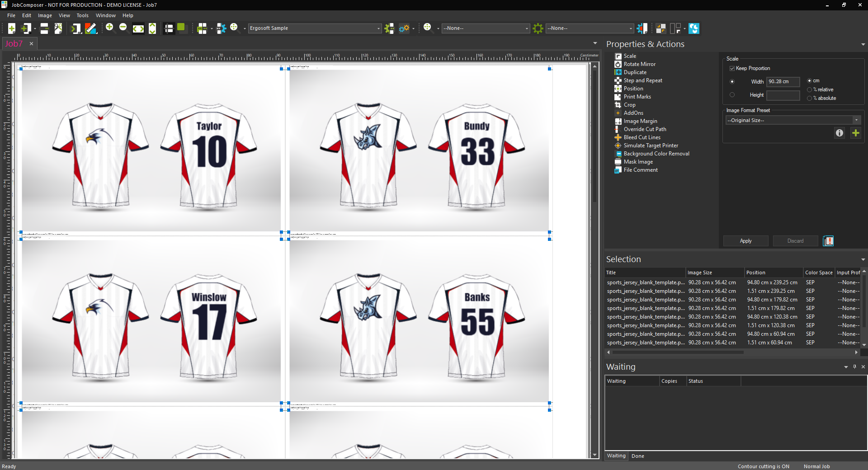Open the first --None-- dropdown in toolbar
This screenshot has height=470, width=868.
click(486, 28)
